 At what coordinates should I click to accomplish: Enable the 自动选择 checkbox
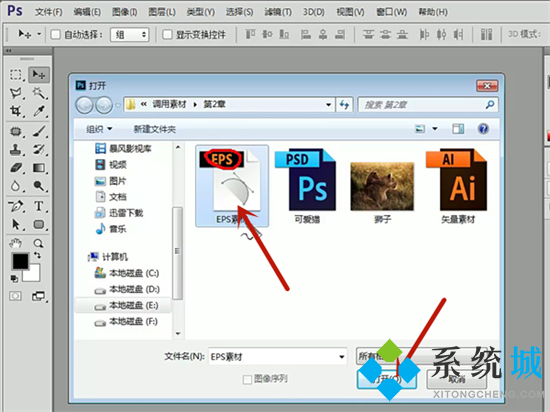(55, 34)
